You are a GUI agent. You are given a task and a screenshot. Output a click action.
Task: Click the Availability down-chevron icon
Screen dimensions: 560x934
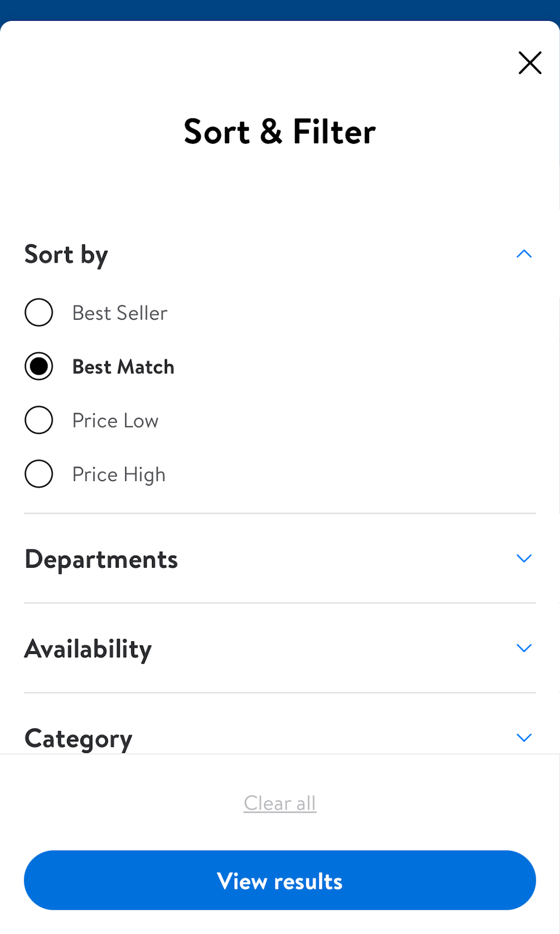[x=524, y=648]
